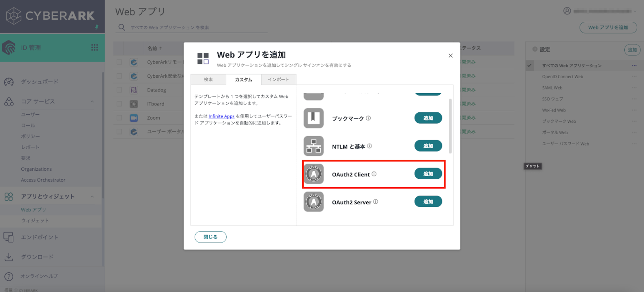Screen dimensions: 644x292
Task: Select the ITboard row checkbox
Action: click(x=119, y=104)
